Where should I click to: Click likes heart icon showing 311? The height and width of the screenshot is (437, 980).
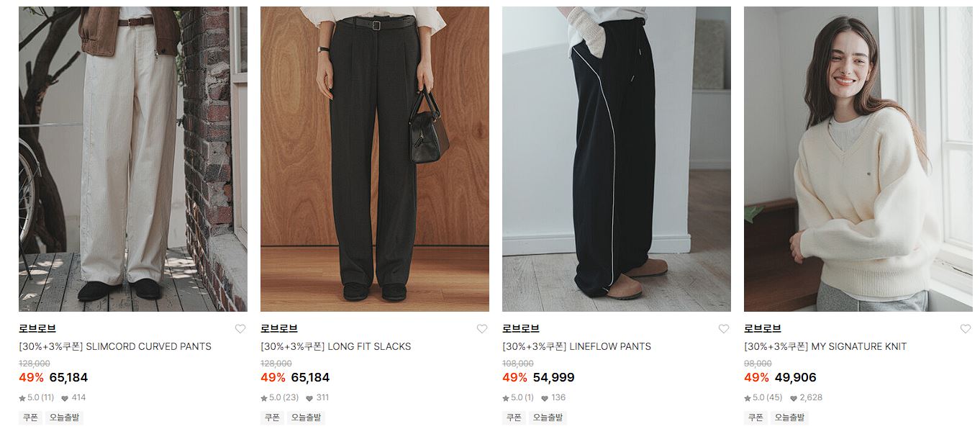[x=309, y=398]
